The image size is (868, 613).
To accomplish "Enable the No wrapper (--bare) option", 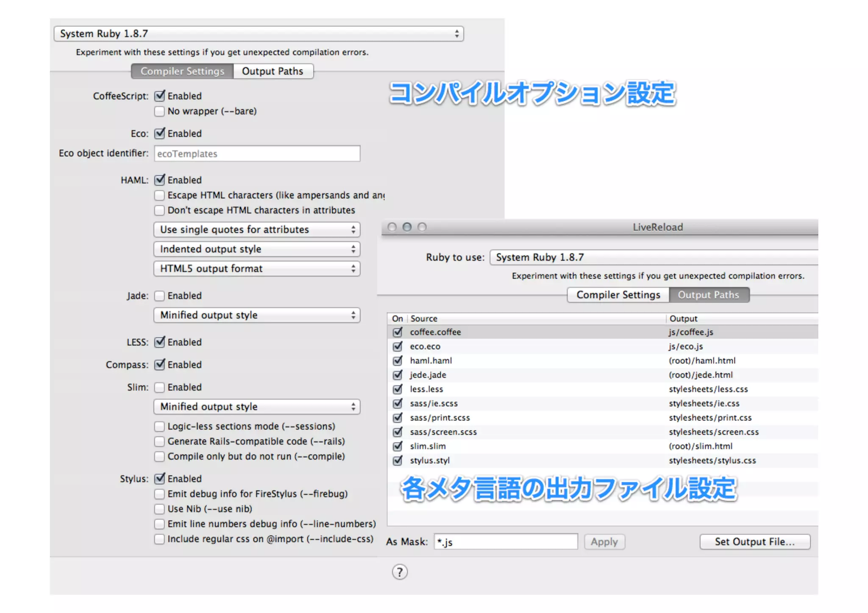I will (x=160, y=111).
